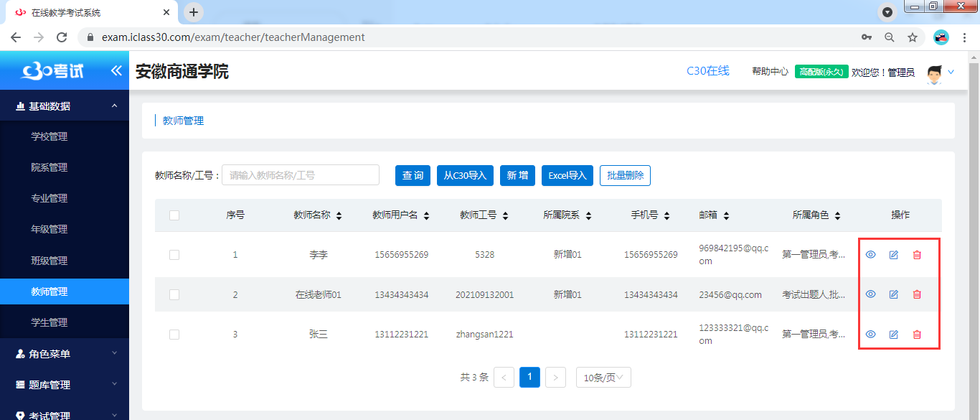Check the row checkbox for 在线老师01
The image size is (980, 420).
[174, 294]
